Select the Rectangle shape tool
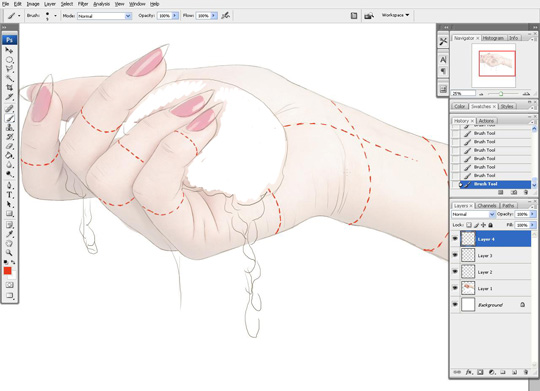 tap(9, 214)
